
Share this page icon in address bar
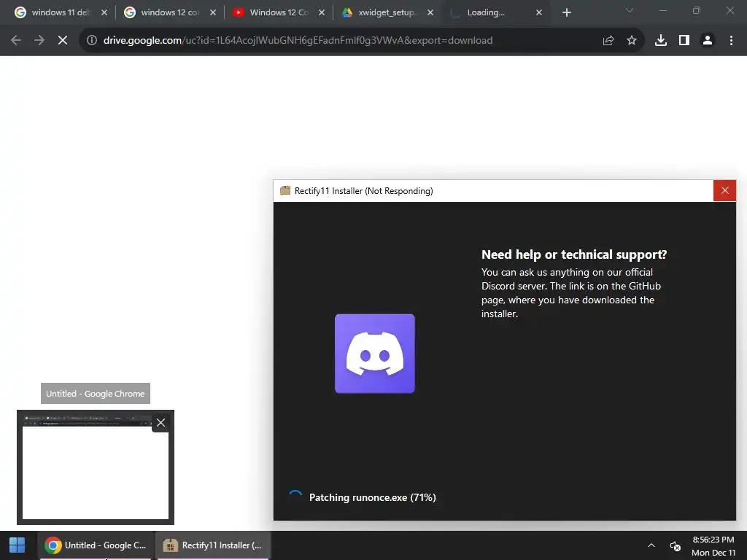click(608, 41)
